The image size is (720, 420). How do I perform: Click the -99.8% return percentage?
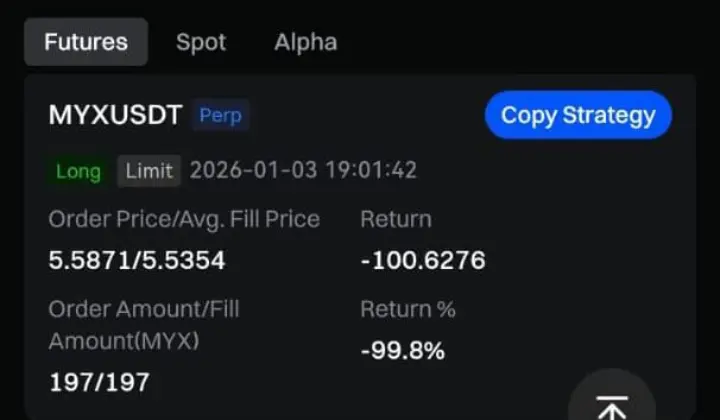[x=403, y=351]
